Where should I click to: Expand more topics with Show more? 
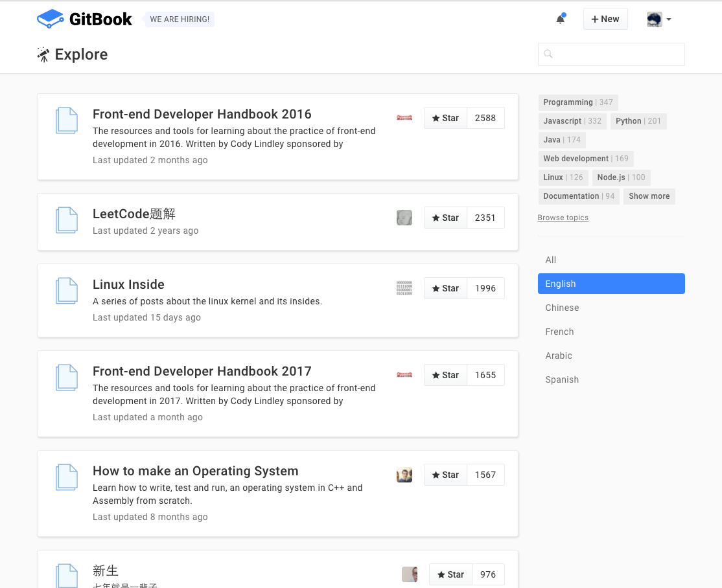(649, 196)
